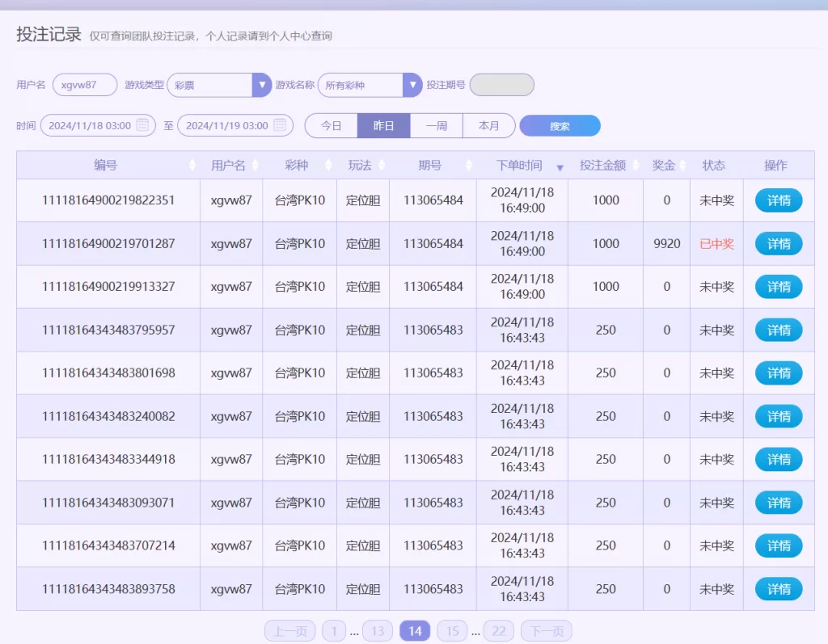828x644 pixels.
Task: Sort by 奖金 column arrows
Action: pyautogui.click(x=682, y=165)
